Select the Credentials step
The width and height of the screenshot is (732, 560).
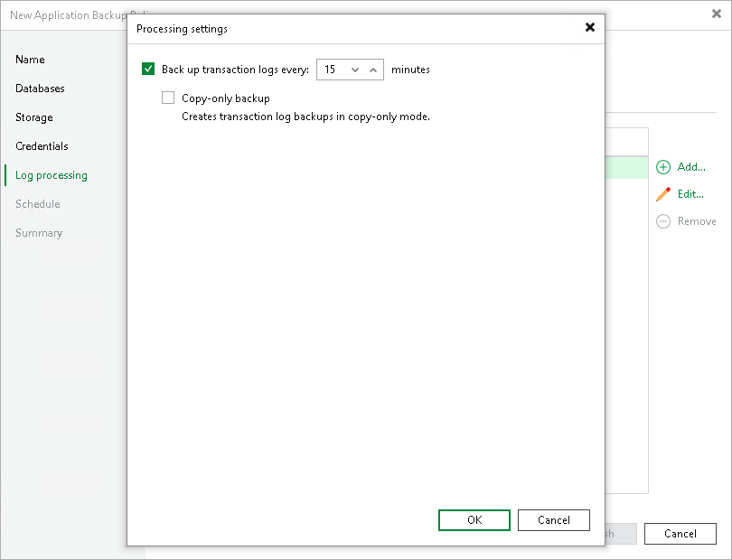pyautogui.click(x=41, y=145)
